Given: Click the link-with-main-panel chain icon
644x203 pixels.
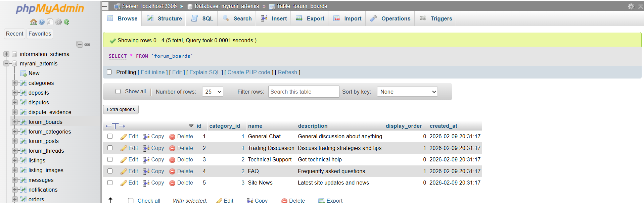Looking at the screenshot, I should (87, 44).
